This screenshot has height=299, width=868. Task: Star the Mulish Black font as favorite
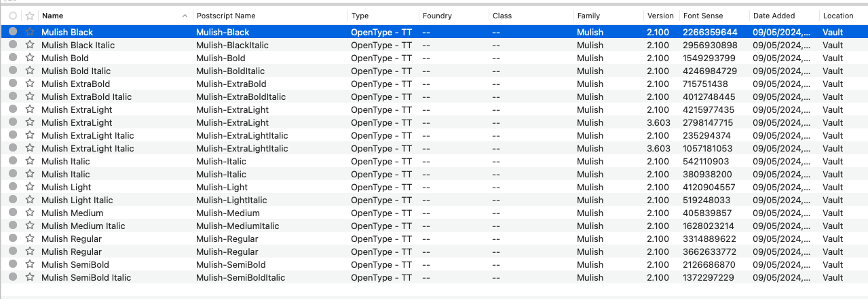point(30,32)
